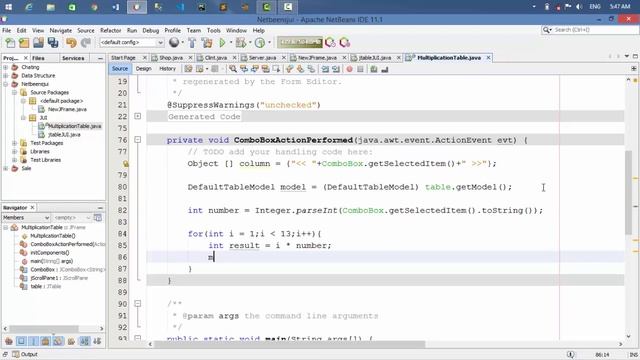This screenshot has height=360, width=640.
Task: Switch to the Services tab
Action: point(73,58)
